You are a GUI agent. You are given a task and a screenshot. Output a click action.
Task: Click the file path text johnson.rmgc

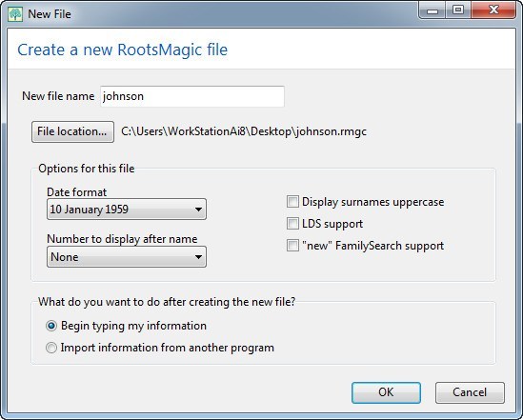(x=244, y=131)
